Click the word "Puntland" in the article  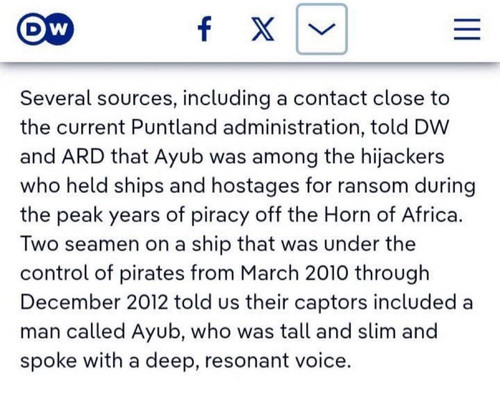tap(174, 127)
